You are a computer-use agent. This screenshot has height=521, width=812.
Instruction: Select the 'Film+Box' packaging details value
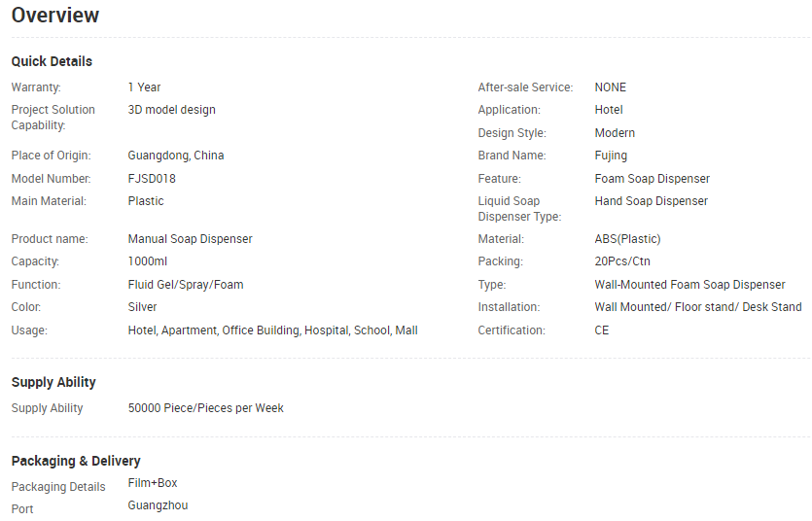(x=153, y=483)
